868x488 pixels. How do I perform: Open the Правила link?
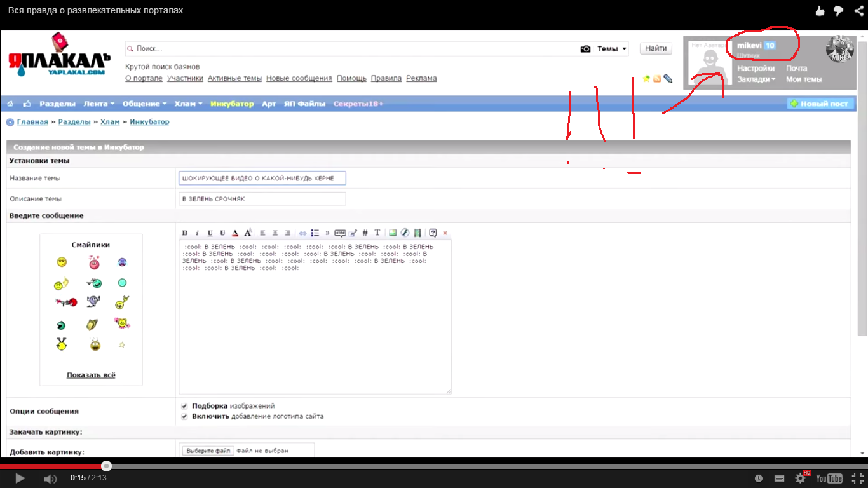[386, 78]
